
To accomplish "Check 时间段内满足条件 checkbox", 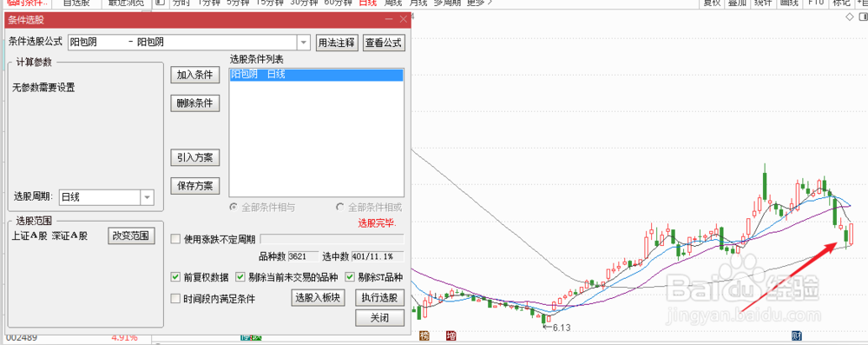I will pyautogui.click(x=175, y=299).
